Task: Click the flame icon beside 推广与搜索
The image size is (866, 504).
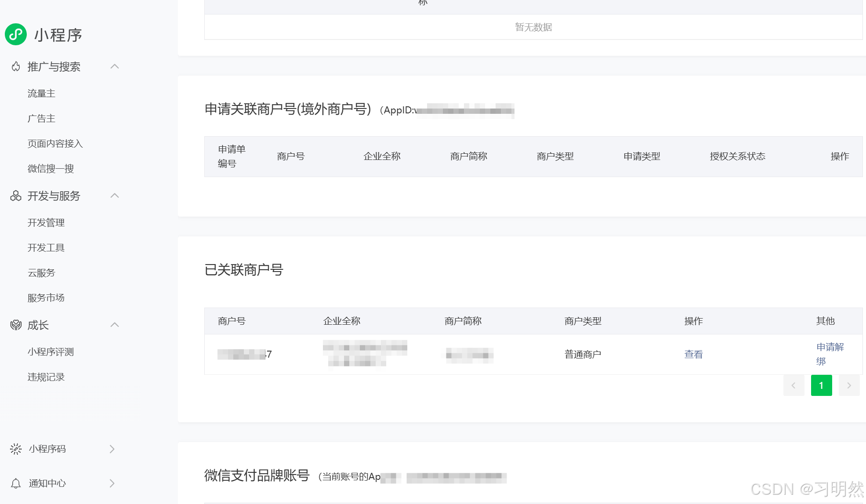Action: [x=16, y=67]
